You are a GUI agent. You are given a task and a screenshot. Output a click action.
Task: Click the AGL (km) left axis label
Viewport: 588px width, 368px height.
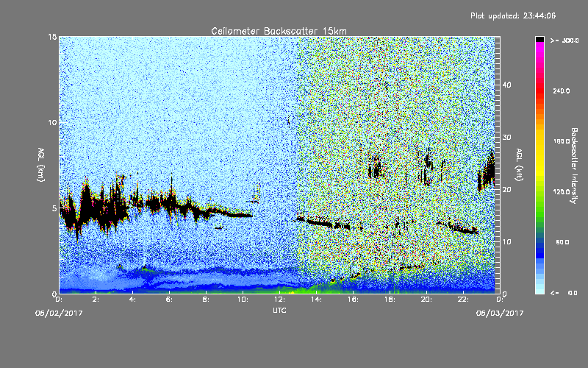coord(41,165)
